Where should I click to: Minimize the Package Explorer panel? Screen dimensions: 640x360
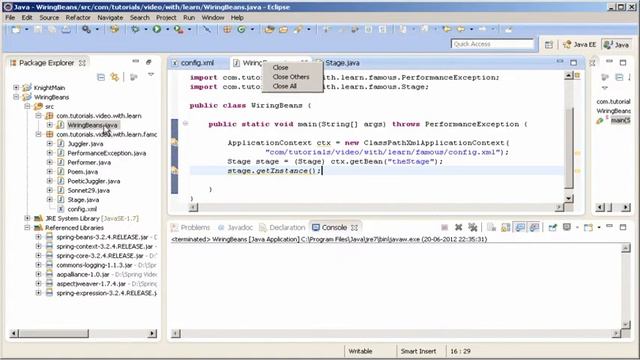click(x=136, y=62)
